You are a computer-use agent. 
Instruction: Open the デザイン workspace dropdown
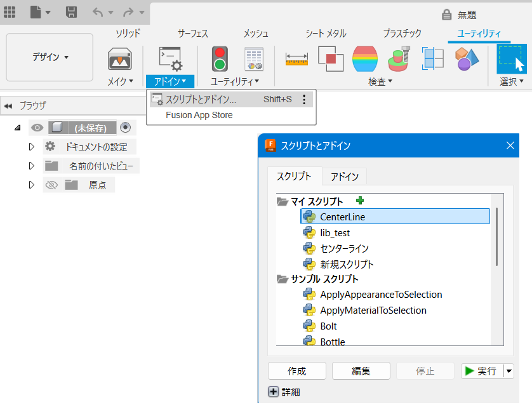tap(50, 57)
